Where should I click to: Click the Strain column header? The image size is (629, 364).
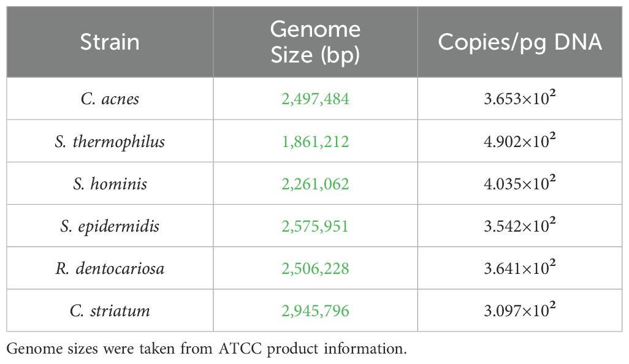pos(110,42)
